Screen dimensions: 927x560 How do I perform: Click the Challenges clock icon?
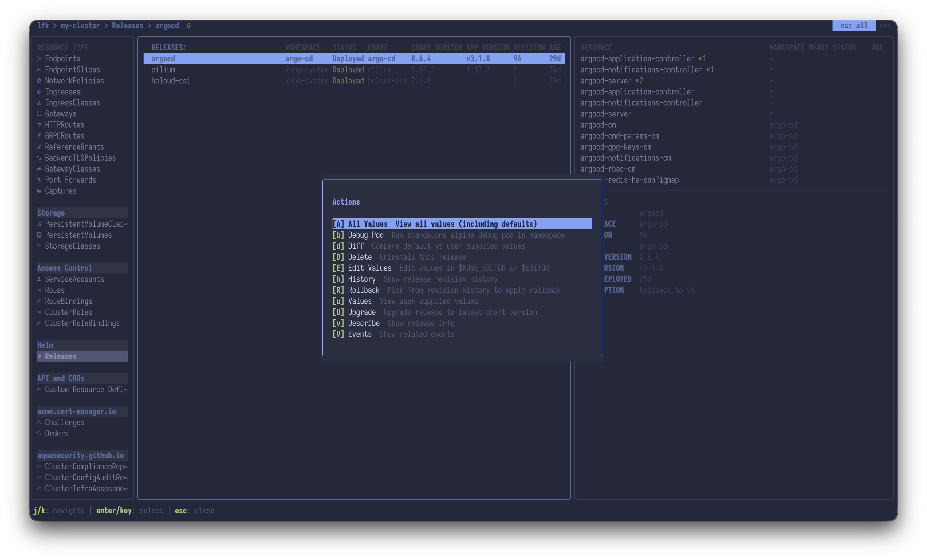pyautogui.click(x=39, y=422)
